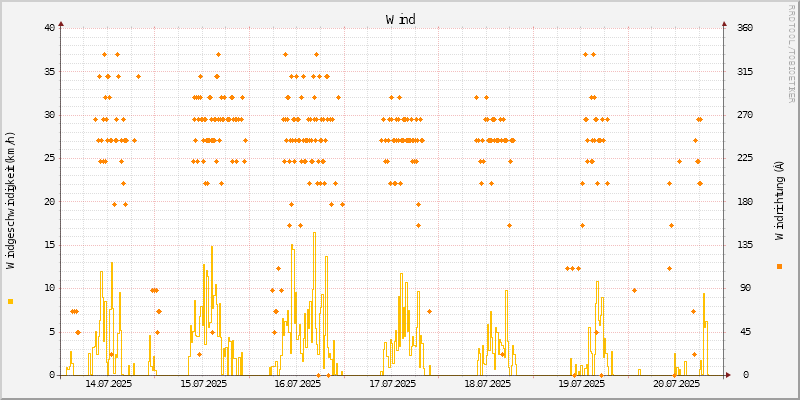Select the 14.07.2025 date label
This screenshot has width=800, height=400.
[108, 383]
